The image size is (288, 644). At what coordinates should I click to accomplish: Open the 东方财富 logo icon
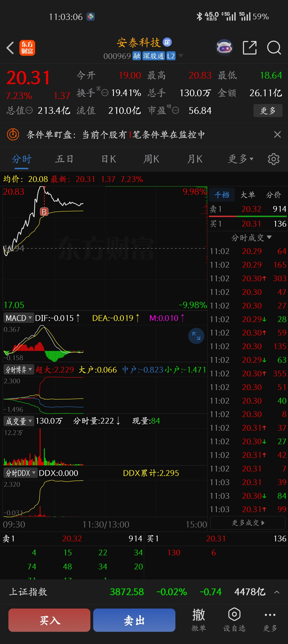point(27,48)
